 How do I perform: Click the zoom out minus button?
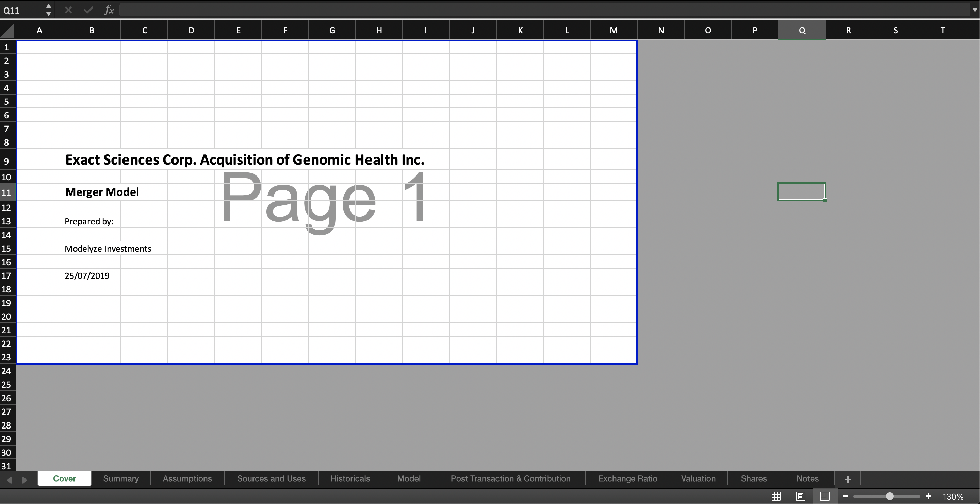pyautogui.click(x=845, y=496)
